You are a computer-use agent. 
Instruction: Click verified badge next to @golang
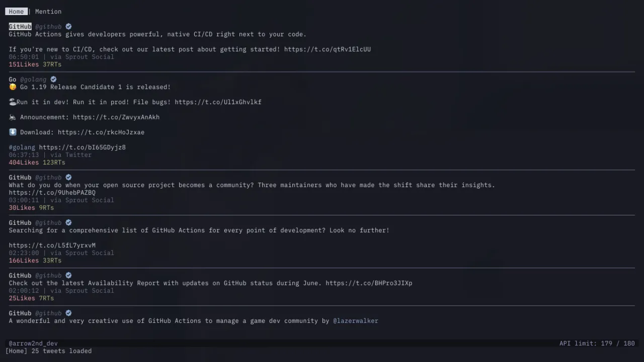53,79
